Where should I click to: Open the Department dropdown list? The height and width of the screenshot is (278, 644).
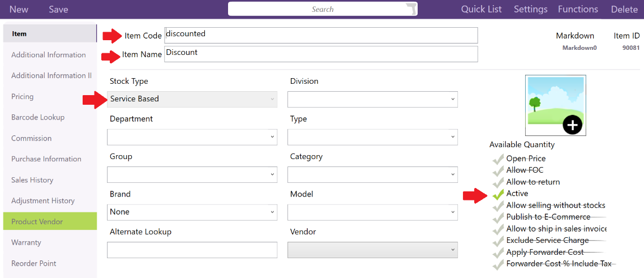tap(192, 137)
